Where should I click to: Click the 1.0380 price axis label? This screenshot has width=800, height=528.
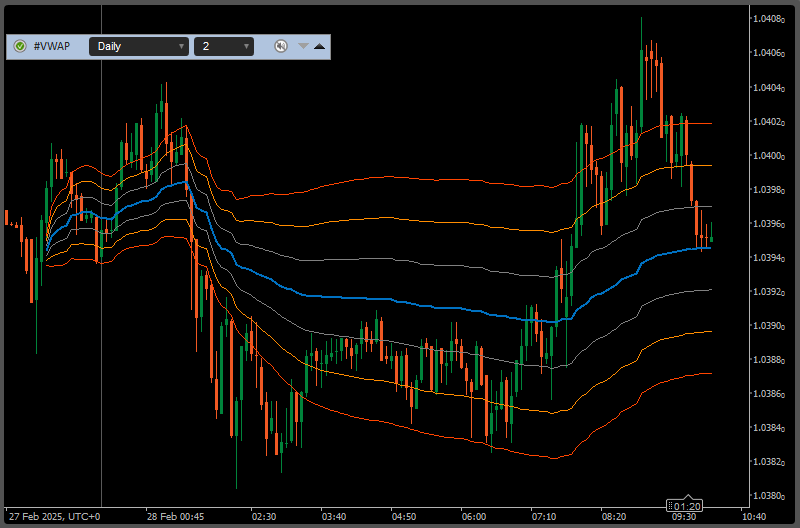point(772,496)
